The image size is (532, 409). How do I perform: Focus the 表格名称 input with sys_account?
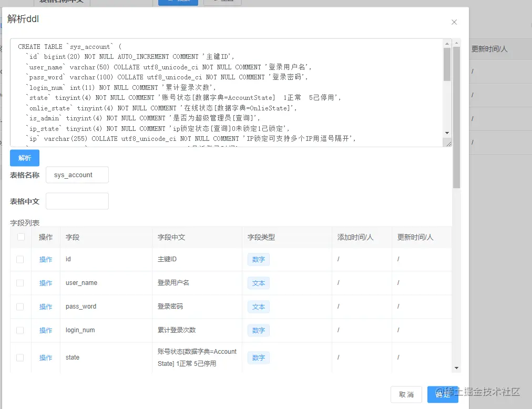click(x=77, y=175)
